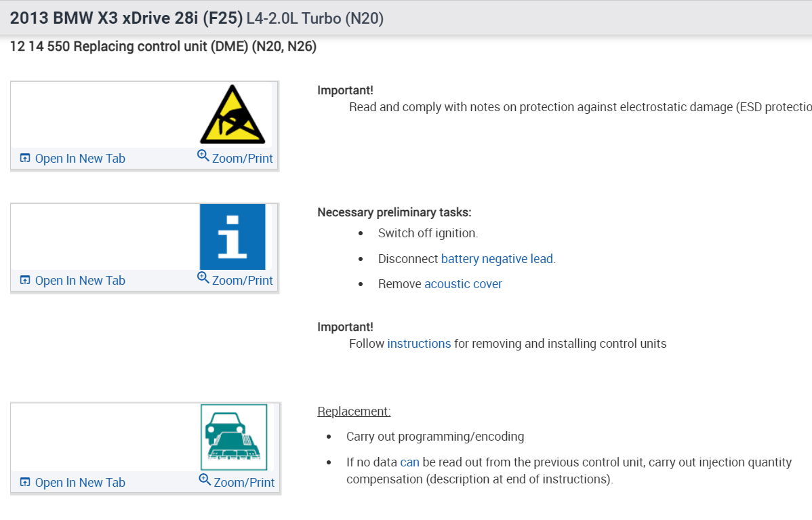Click the magnifier icon beside information Zoom/Print
812x520 pixels.
203,277
